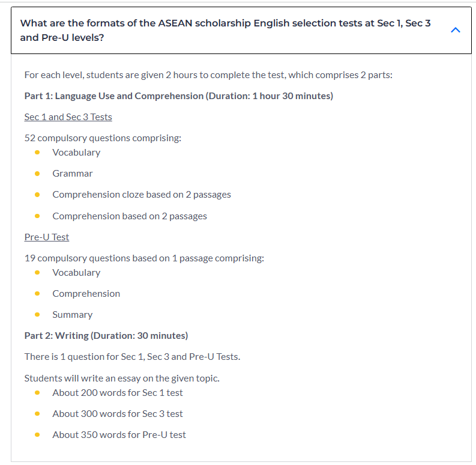Viewport: 476px width, 465px height.
Task: Click 'Comprehension based on 2 passages' item
Action: click(129, 216)
